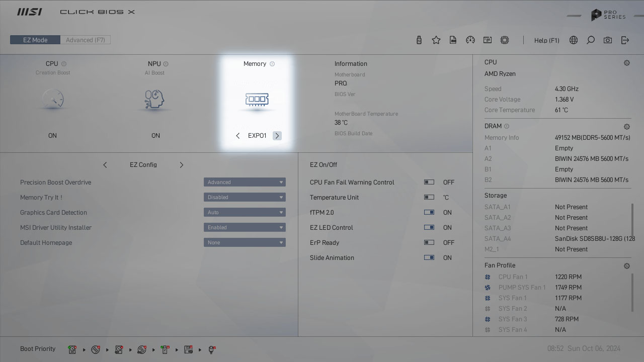Open the search magnifier icon
Image resolution: width=644 pixels, height=362 pixels.
[591, 40]
